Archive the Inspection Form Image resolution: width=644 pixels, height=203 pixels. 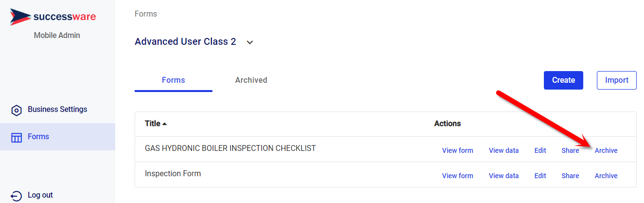pyautogui.click(x=606, y=176)
